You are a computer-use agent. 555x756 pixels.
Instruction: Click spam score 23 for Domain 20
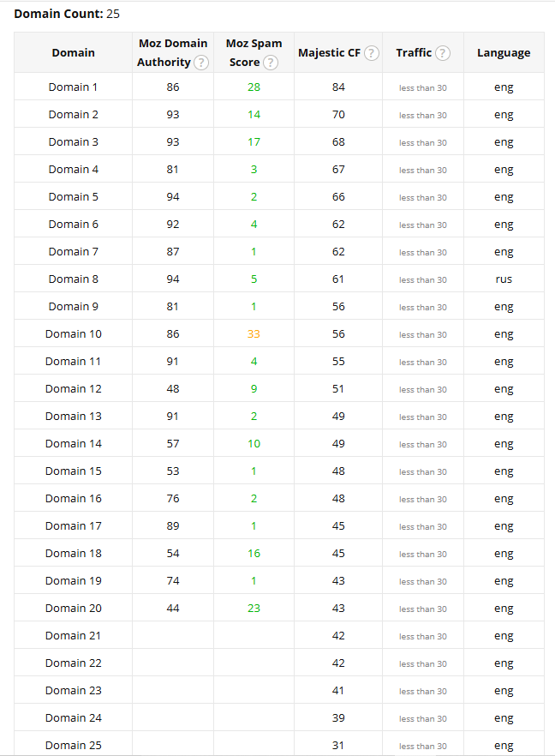pos(254,609)
